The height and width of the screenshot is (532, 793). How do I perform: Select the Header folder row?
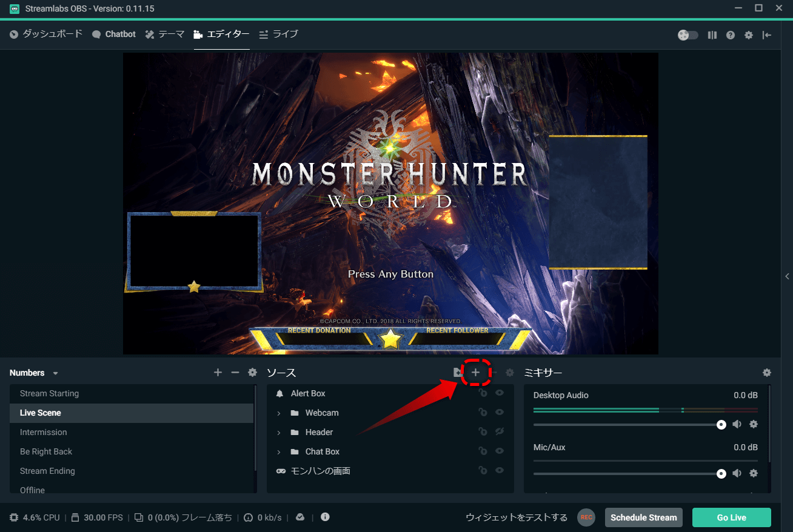[390, 432]
